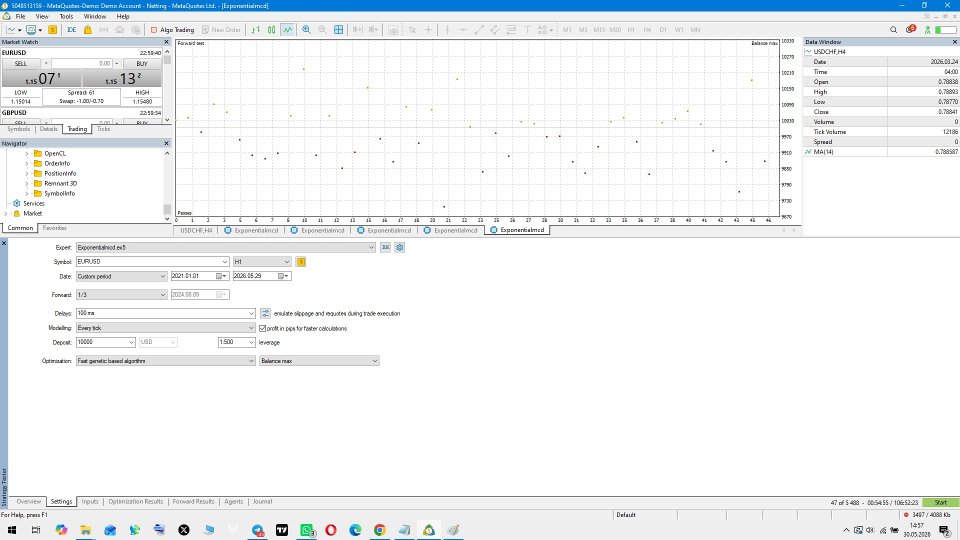Open the Help menu

pyautogui.click(x=122, y=17)
